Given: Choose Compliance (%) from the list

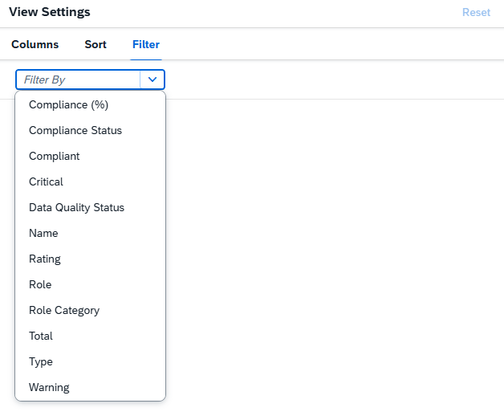Looking at the screenshot, I should coord(68,104).
